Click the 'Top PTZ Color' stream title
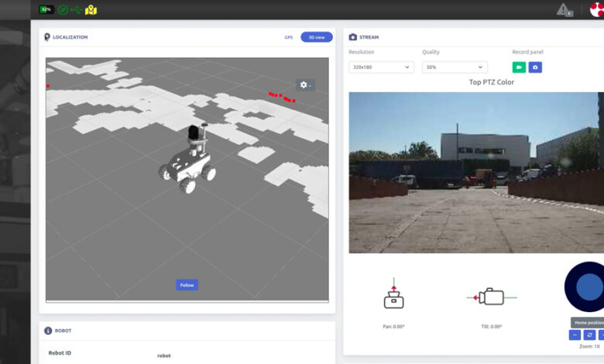Screen dimensions: 604x364 click(492, 82)
